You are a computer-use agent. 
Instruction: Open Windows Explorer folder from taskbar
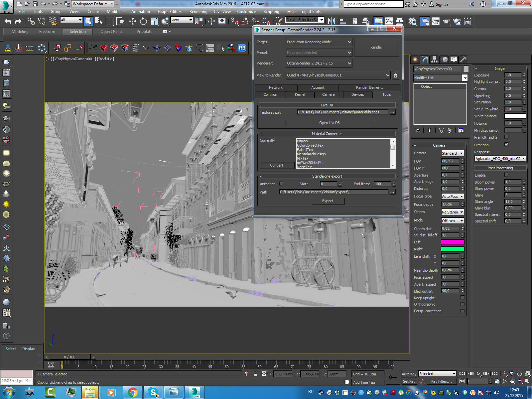point(90,392)
